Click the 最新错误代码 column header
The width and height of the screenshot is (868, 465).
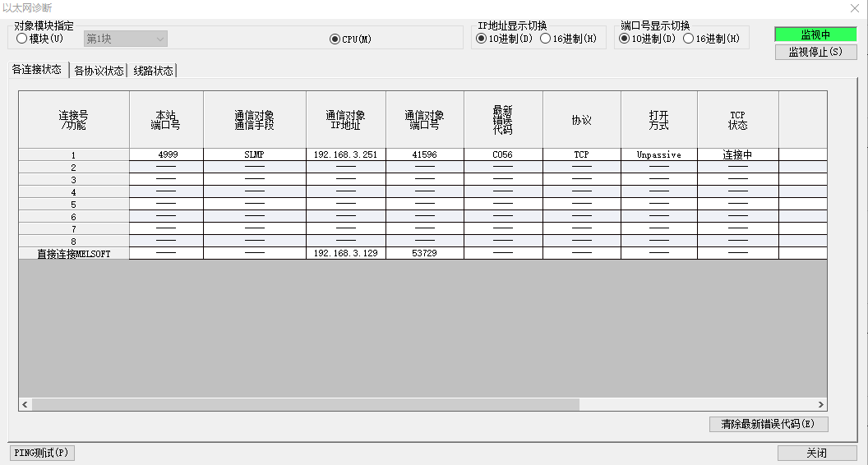[x=502, y=120]
